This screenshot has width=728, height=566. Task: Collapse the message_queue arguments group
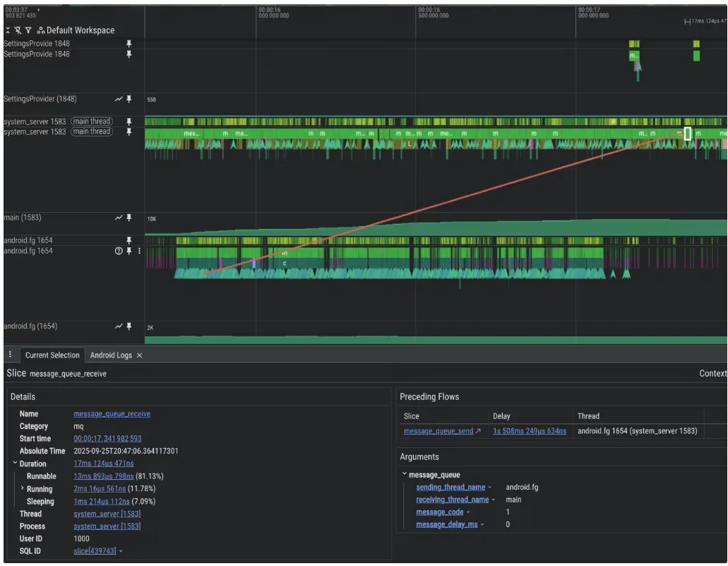coord(405,474)
